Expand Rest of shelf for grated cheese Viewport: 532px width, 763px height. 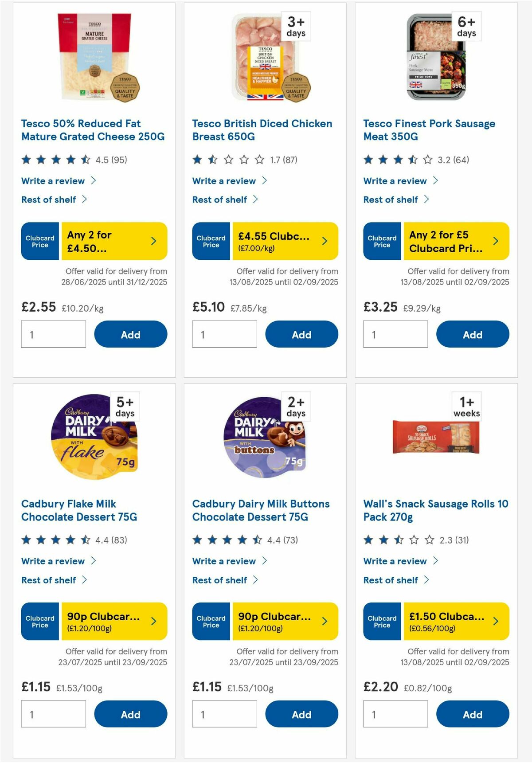49,200
